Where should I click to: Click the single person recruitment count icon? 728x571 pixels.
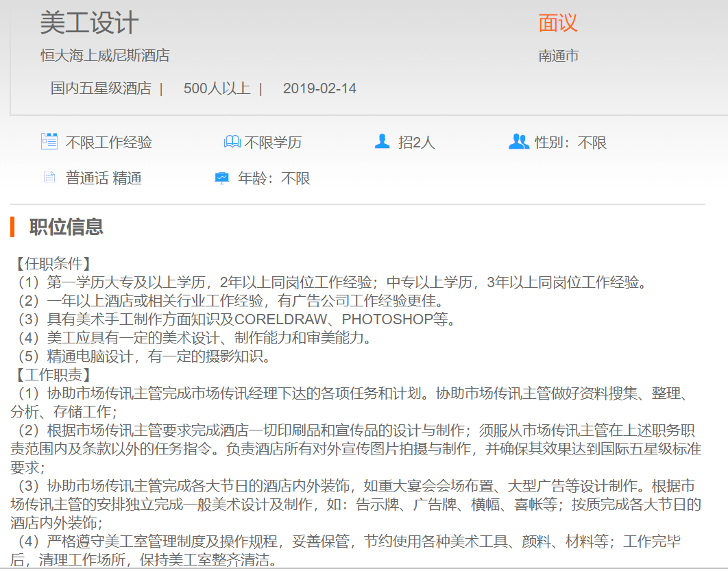(x=382, y=142)
